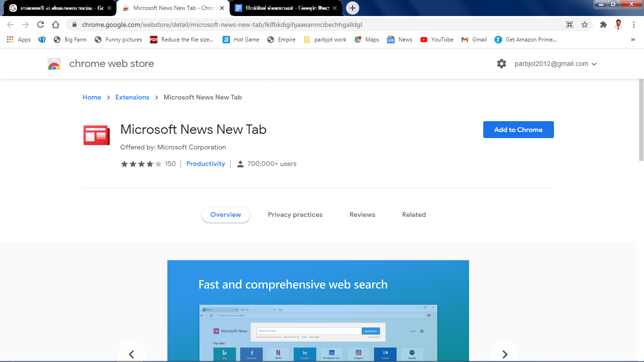Show more bookmarks with the double chevron
644x362 pixels.
click(633, 40)
